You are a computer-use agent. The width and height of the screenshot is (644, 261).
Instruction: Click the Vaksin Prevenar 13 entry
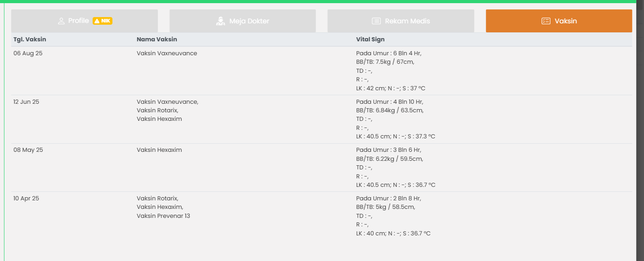(163, 216)
